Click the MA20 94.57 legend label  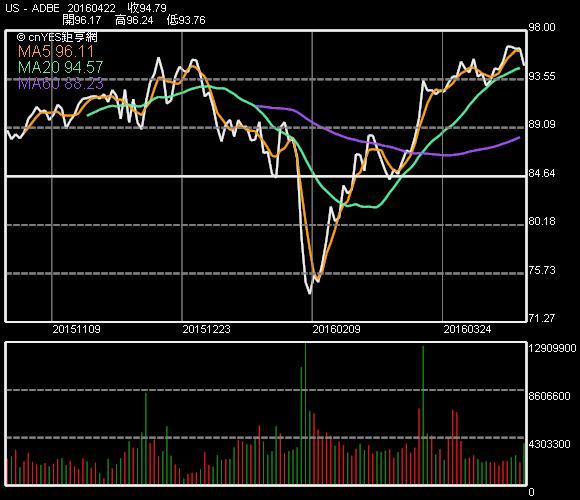[61, 67]
